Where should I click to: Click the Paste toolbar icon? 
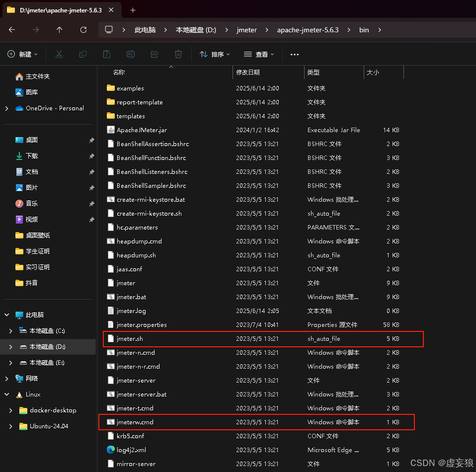tap(107, 54)
